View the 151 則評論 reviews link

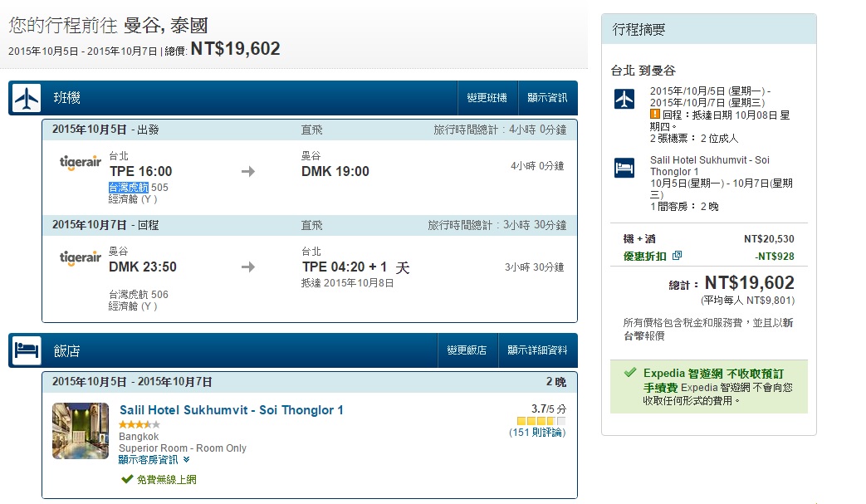536,432
